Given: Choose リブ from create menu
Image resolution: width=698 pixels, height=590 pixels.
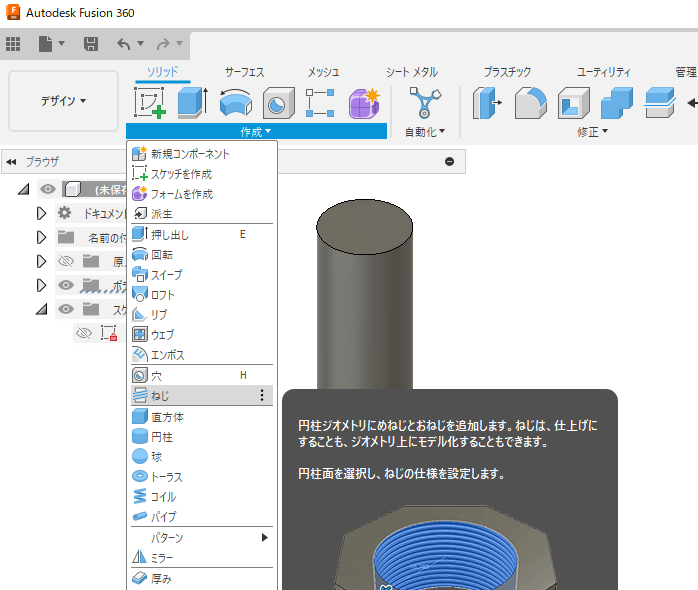Looking at the screenshot, I should 202,315.
